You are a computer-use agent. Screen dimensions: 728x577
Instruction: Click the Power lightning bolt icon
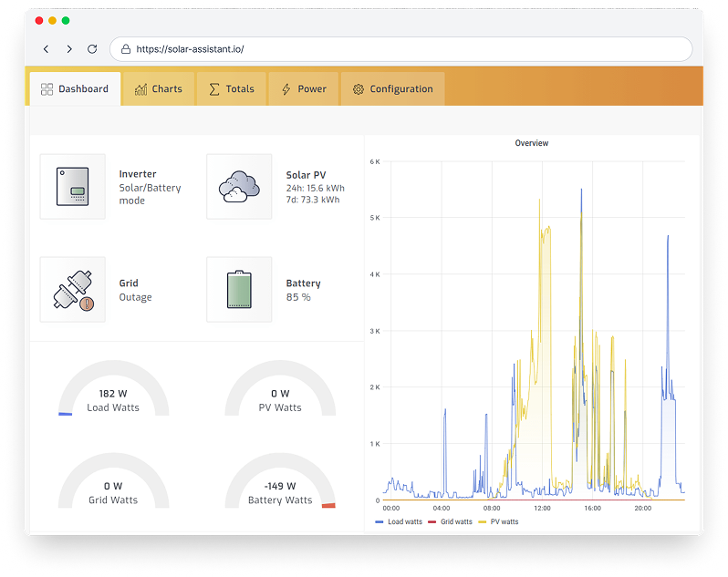point(286,89)
